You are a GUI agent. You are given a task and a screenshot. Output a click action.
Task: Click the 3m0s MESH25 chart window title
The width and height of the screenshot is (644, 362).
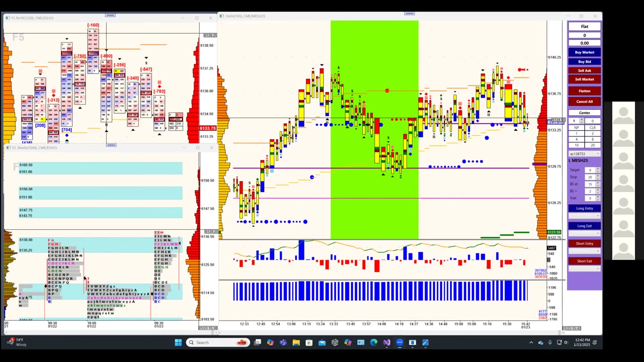pos(245,16)
